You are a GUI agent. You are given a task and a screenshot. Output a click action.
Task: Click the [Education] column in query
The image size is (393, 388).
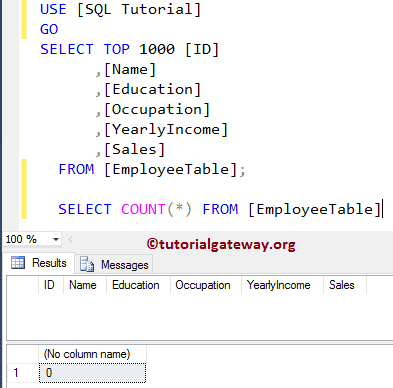(152, 89)
